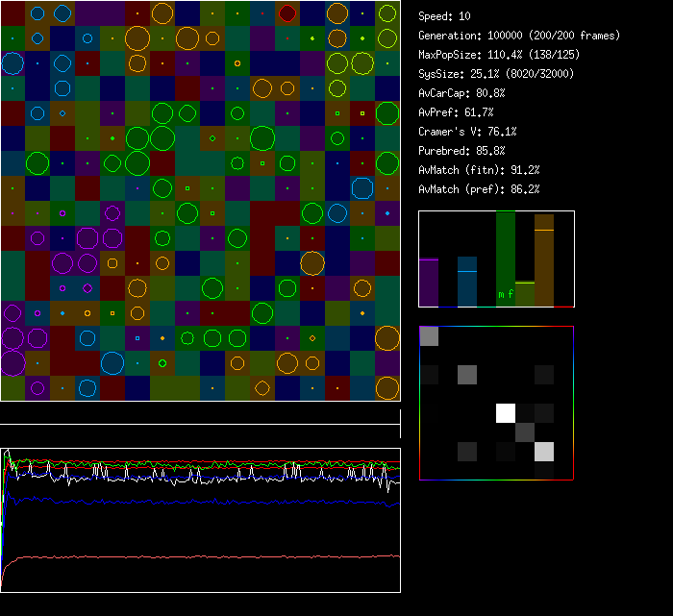Click the short light-green bar in the chart
673x616 pixels.
tap(524, 294)
